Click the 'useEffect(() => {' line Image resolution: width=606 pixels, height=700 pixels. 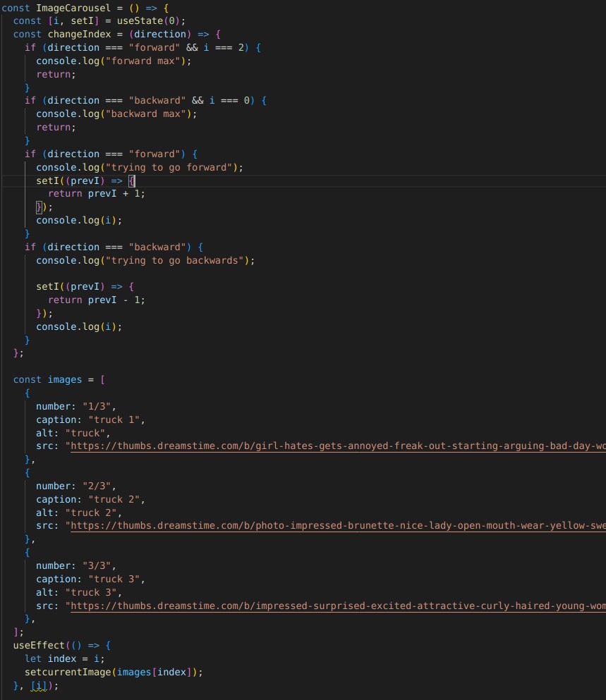61,646
